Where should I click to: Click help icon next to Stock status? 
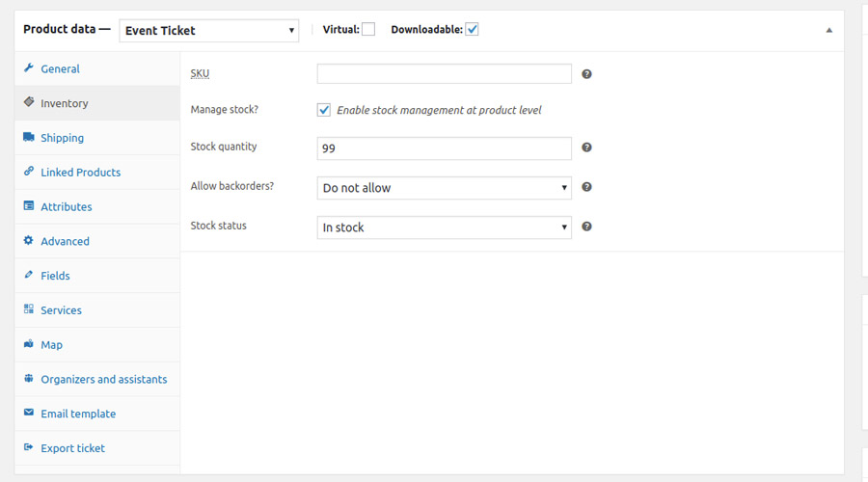coord(587,227)
